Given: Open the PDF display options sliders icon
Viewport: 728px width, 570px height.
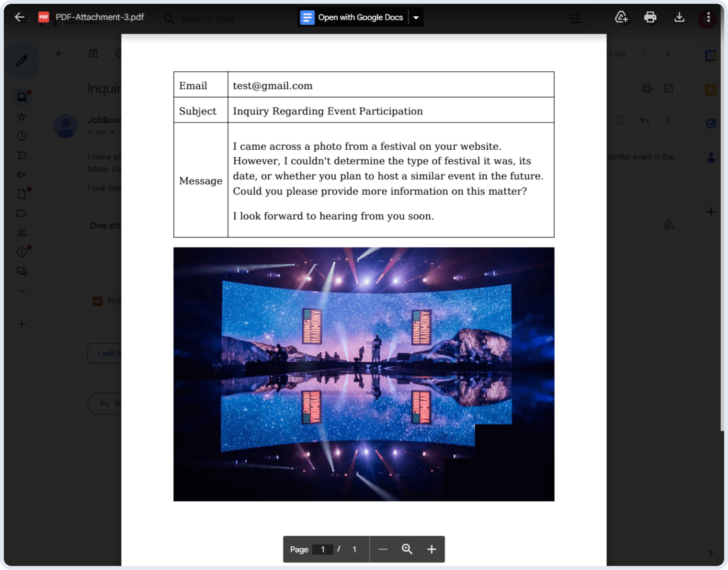Looking at the screenshot, I should pyautogui.click(x=574, y=18).
